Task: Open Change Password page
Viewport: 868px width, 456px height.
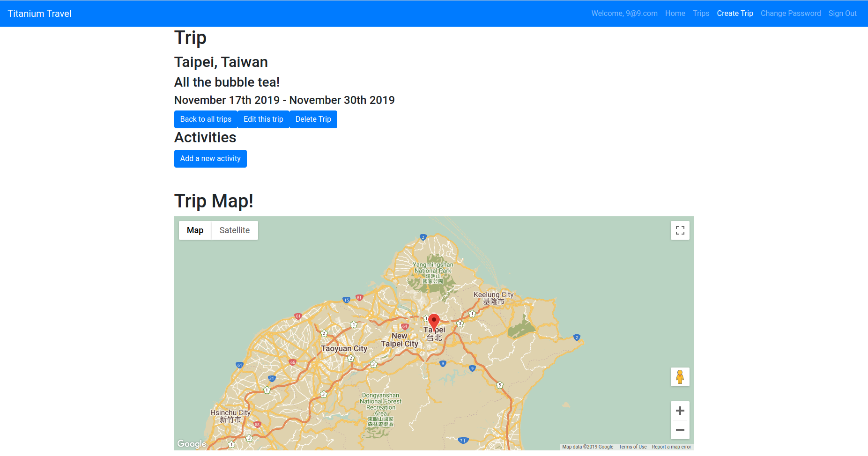Action: tap(790, 14)
